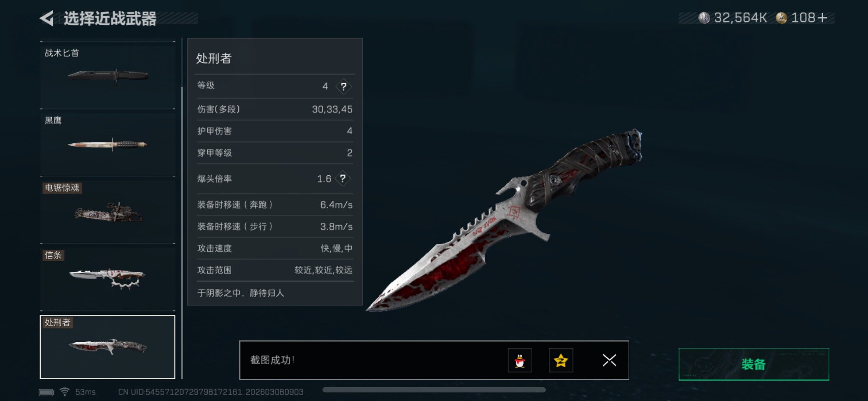Click weapon list vertical scrollbar
The width and height of the screenshot is (868, 401).
(182, 232)
